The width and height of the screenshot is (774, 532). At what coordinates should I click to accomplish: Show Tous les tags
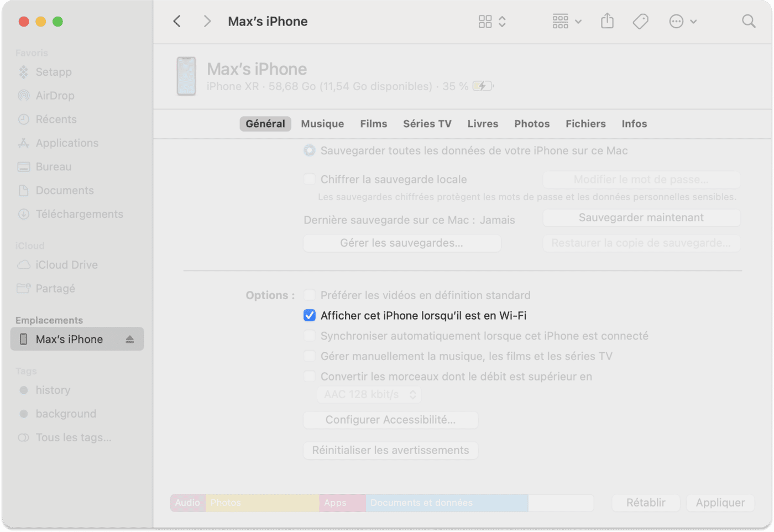74,438
